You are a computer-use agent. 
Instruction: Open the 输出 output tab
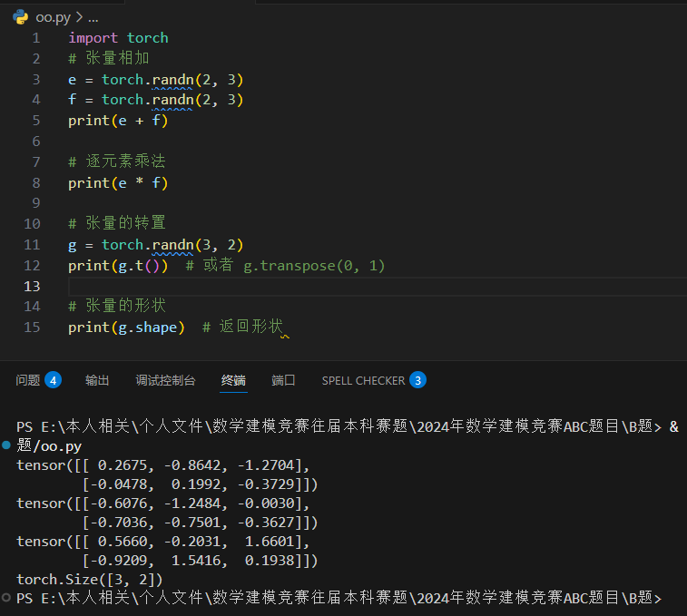[x=97, y=380]
